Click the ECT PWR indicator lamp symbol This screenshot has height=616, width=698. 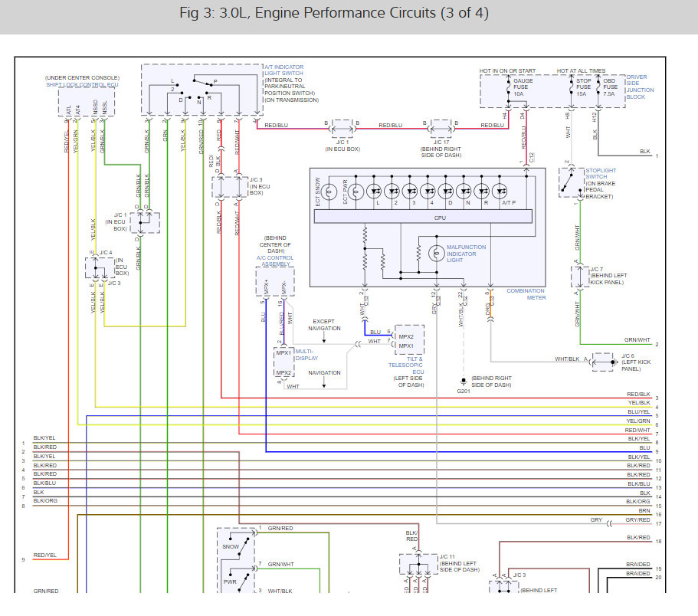click(x=352, y=192)
